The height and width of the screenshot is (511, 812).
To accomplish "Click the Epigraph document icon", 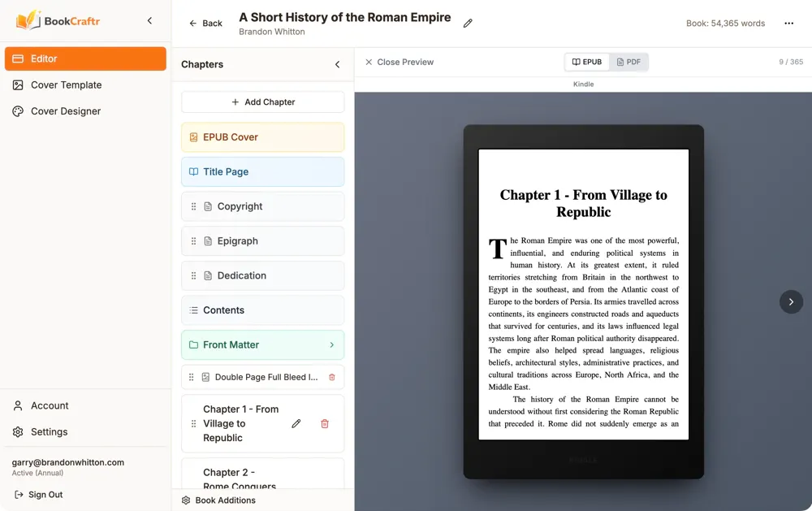I will [208, 241].
